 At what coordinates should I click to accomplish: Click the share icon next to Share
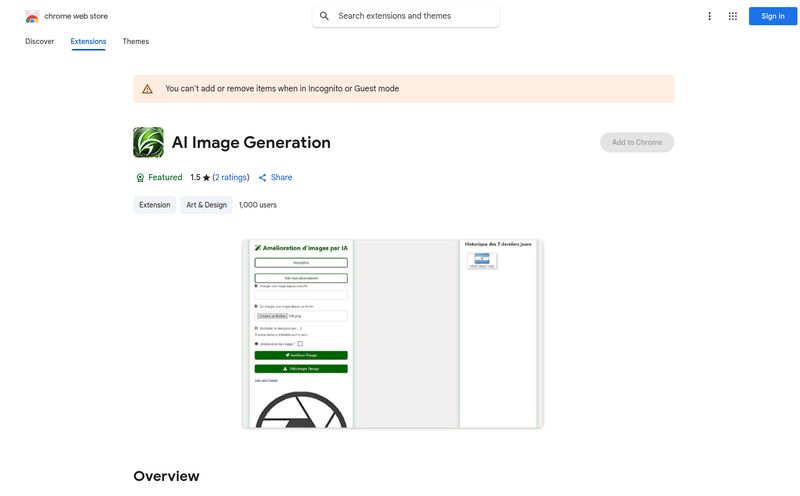coord(262,178)
